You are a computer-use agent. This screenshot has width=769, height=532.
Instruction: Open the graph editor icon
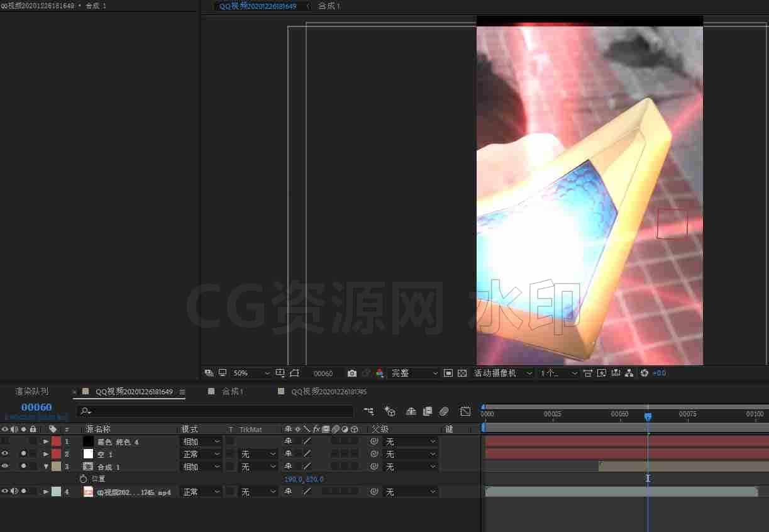point(465,411)
